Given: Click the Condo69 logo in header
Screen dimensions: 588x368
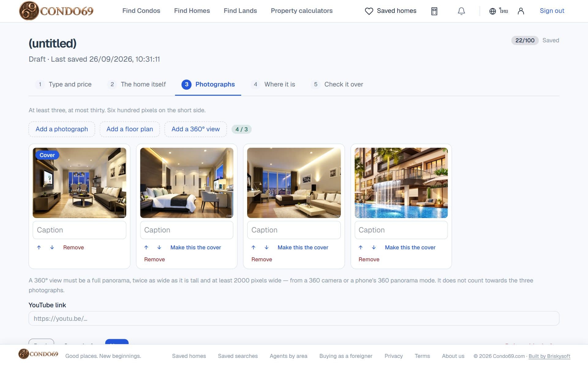Looking at the screenshot, I should pyautogui.click(x=56, y=11).
